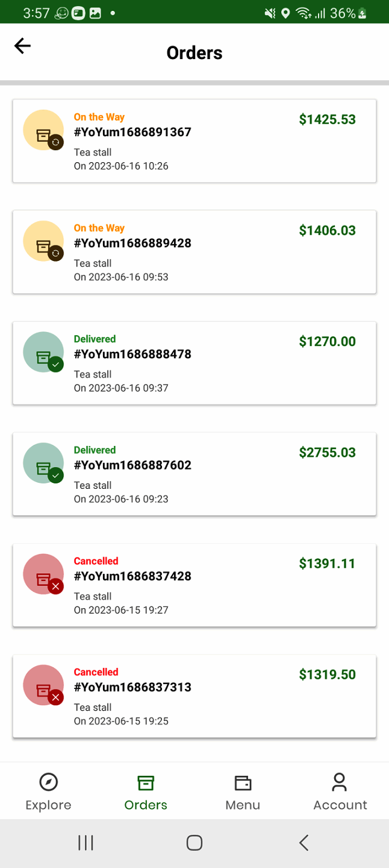This screenshot has width=389, height=868.
Task: Select the Orders tab in bottom bar
Action: click(x=146, y=792)
